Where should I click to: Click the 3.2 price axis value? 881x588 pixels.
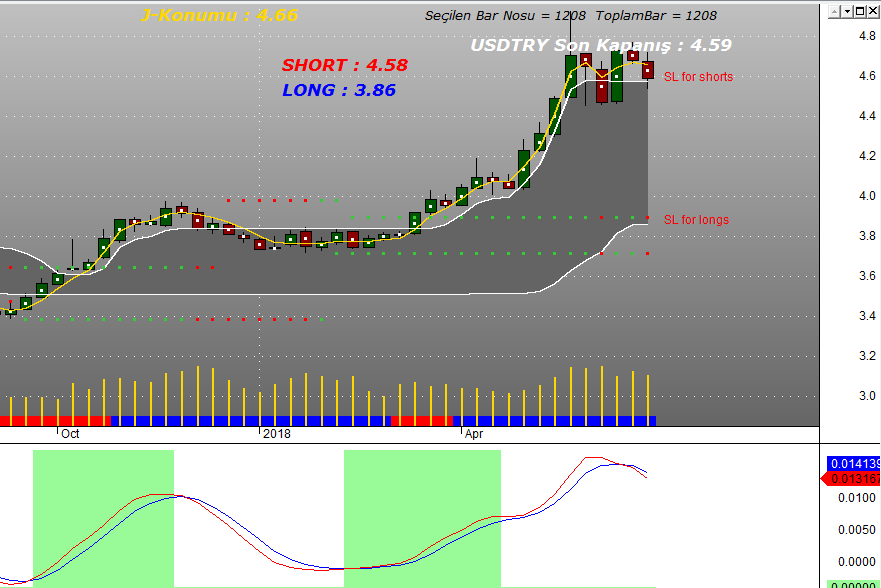(x=867, y=355)
